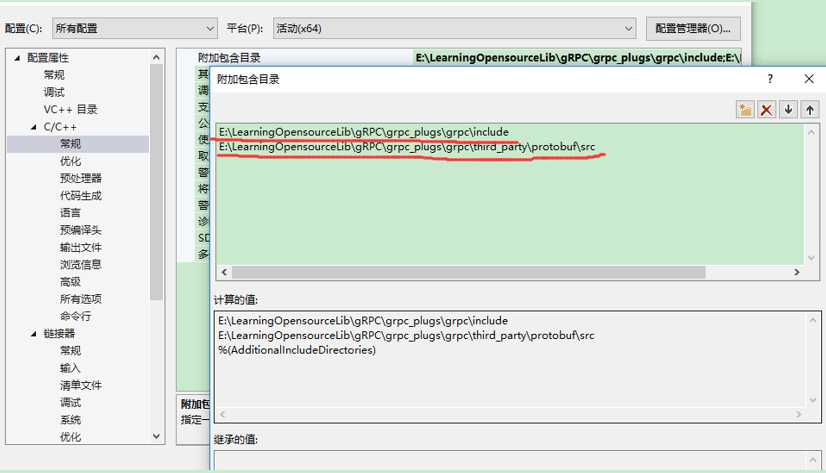Select the third_party\protobuf\src directory line
This screenshot has width=826, height=473.
click(x=407, y=146)
